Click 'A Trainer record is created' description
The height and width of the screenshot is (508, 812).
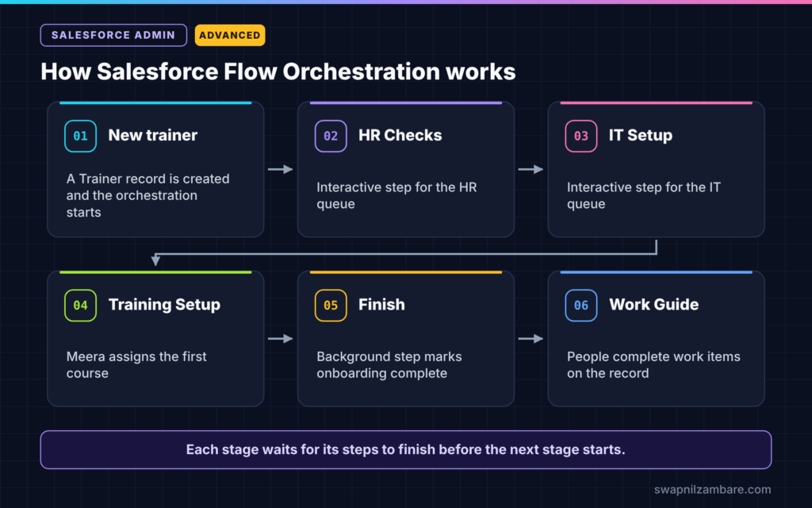[148, 195]
